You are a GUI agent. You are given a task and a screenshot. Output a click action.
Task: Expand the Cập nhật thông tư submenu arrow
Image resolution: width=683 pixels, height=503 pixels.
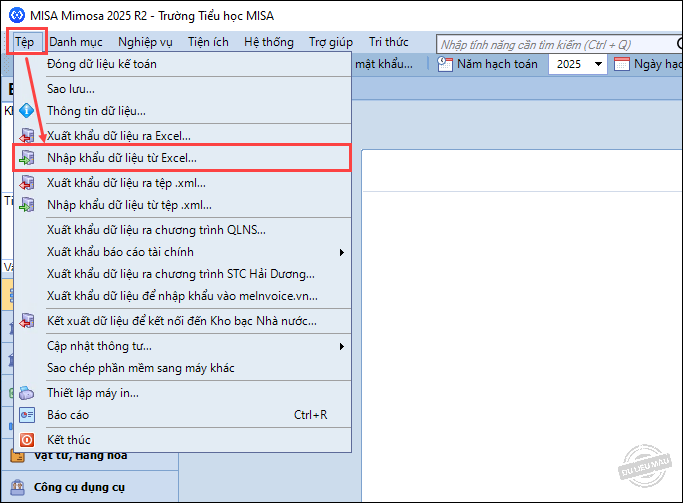[x=342, y=347]
